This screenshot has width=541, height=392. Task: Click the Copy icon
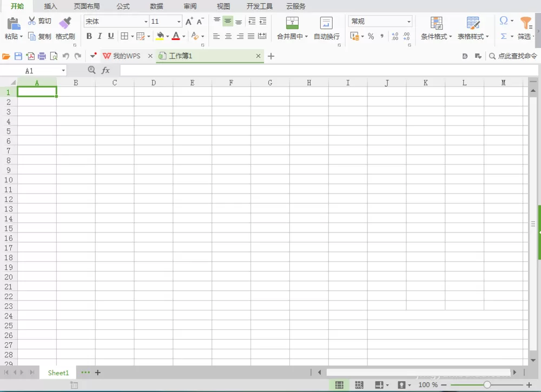[x=32, y=36]
